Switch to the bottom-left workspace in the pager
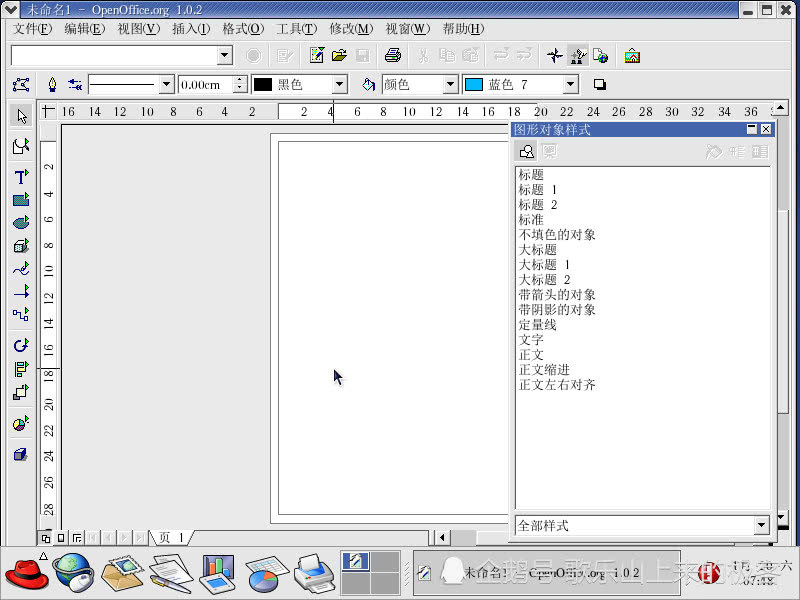 pyautogui.click(x=356, y=583)
